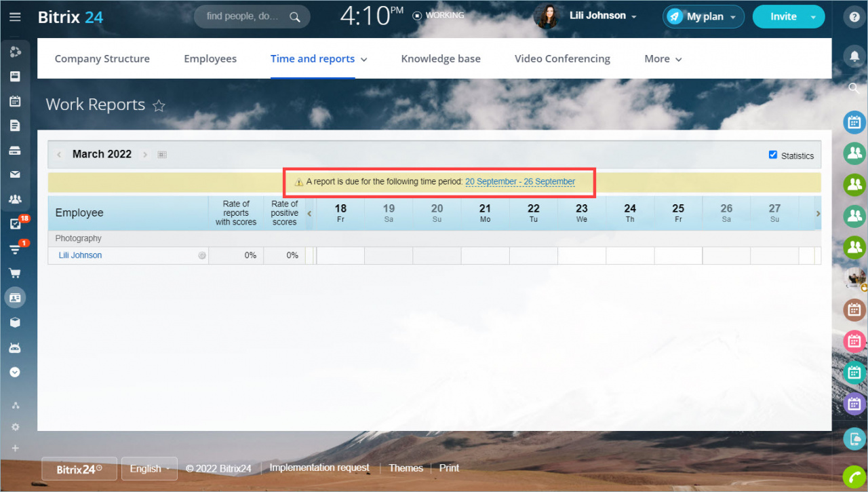Open Lili Johnson row settings icon

201,256
